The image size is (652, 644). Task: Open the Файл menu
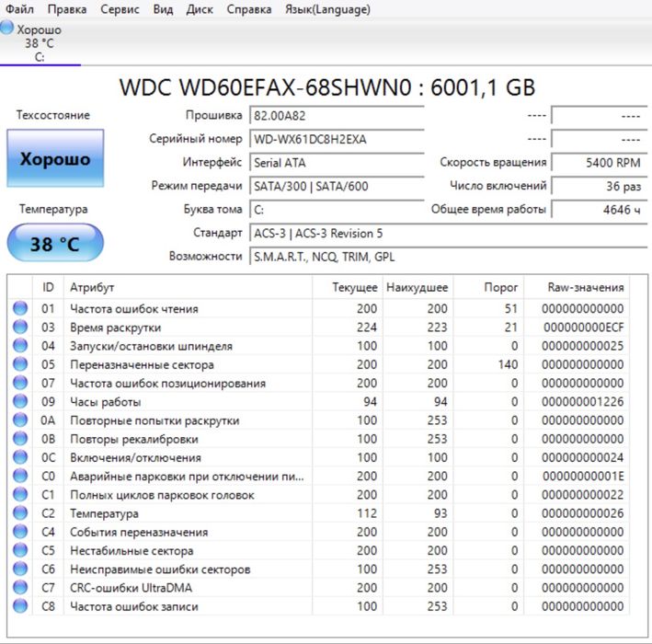pos(19,9)
